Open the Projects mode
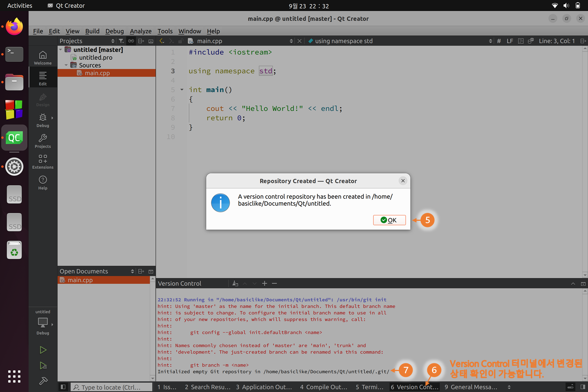Viewport: 588px width, 392px height. pos(43,141)
